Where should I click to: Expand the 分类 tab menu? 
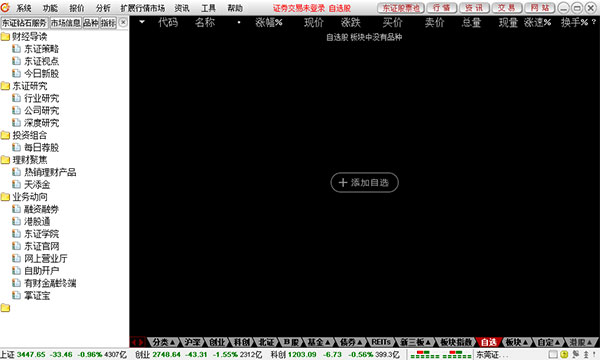click(x=173, y=342)
